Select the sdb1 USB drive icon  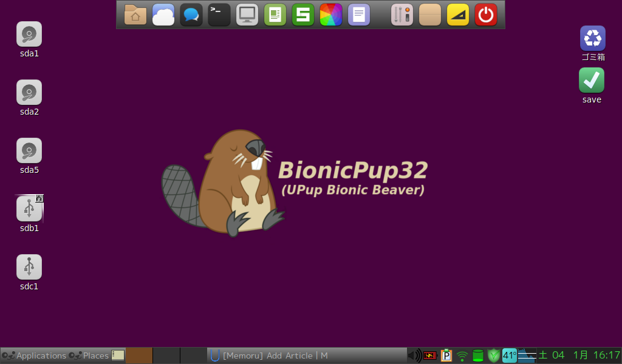click(x=29, y=209)
